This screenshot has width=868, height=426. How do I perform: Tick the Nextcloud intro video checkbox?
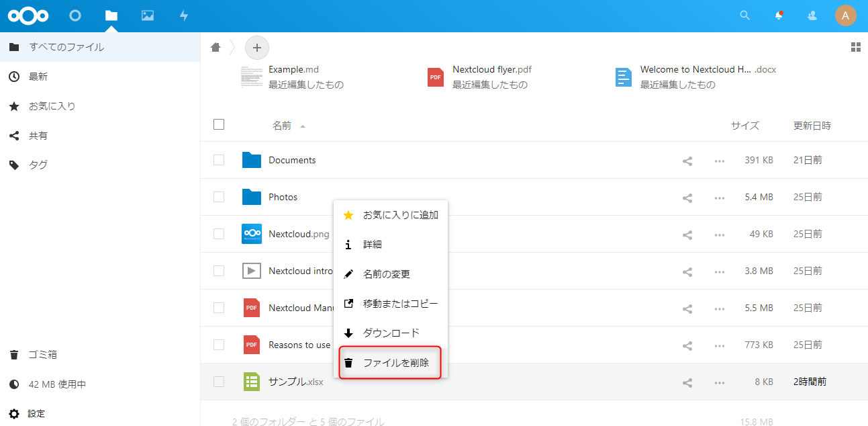point(219,271)
